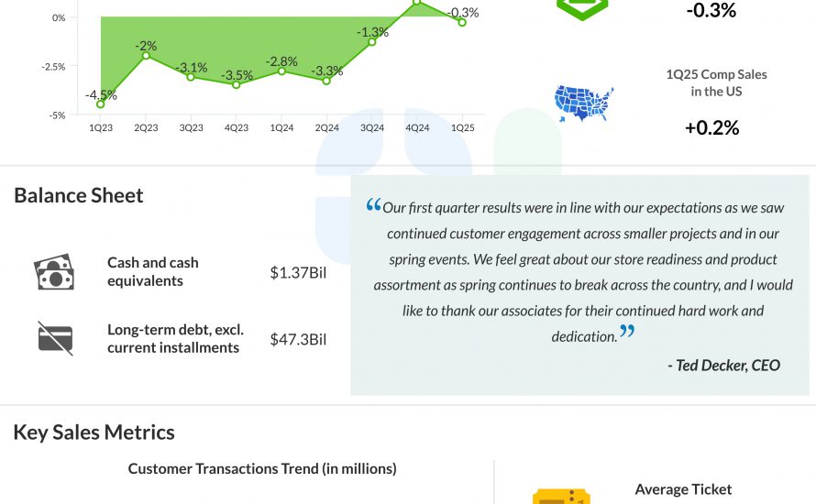Select the 4Q23 data point at -3.5%
Viewport: 816px width, 504px height.
click(x=237, y=84)
